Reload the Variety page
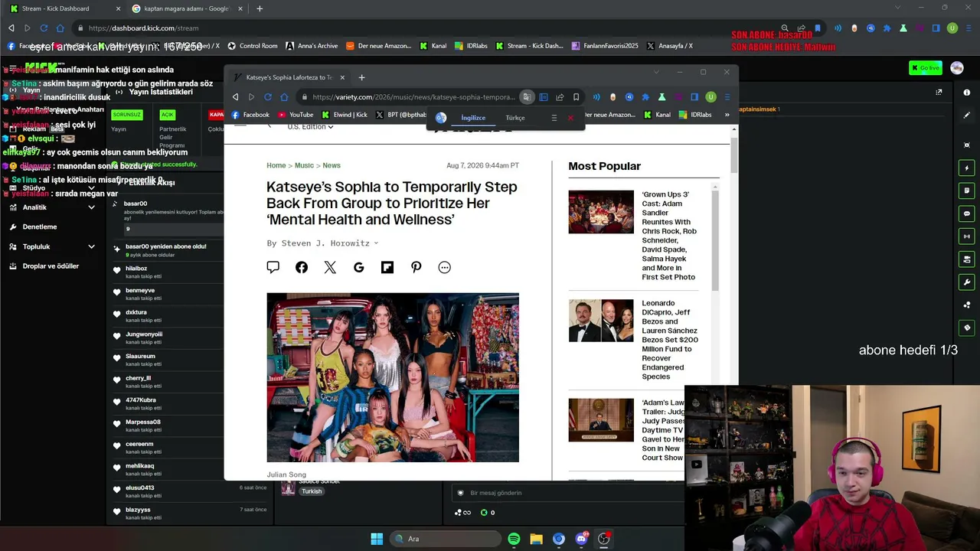This screenshot has width=980, height=551. pos(268,97)
